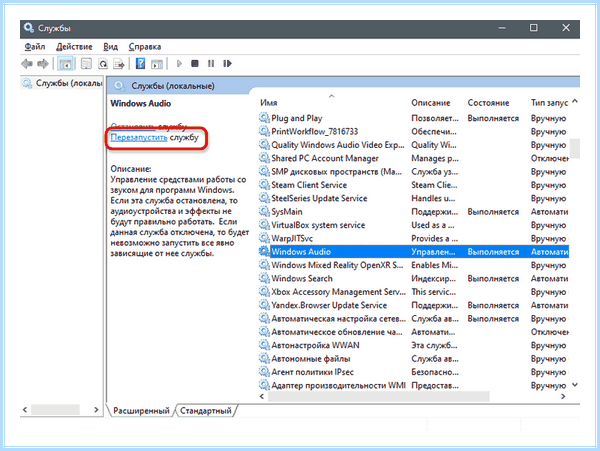Viewport: 600px width, 451px height.
Task: Click the services list horizontal scroll left arrow
Action: coord(262,397)
